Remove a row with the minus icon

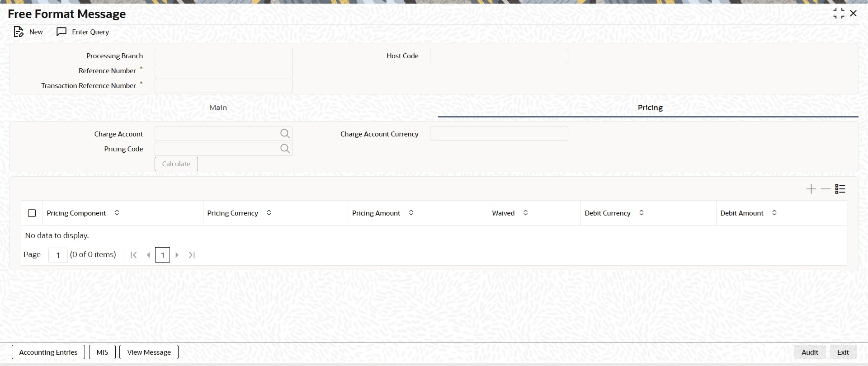pos(826,189)
